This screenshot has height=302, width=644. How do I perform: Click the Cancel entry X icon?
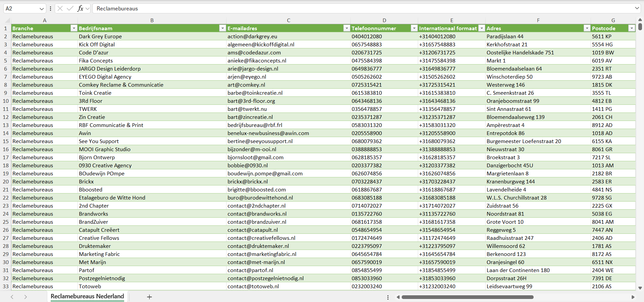(x=60, y=8)
